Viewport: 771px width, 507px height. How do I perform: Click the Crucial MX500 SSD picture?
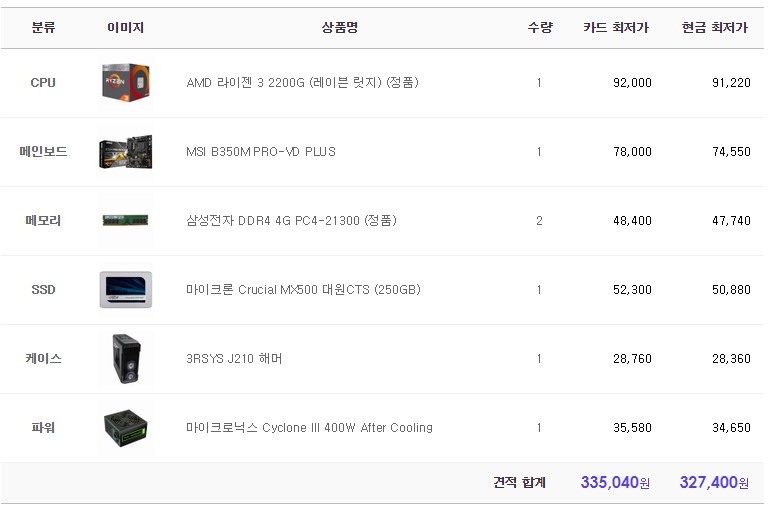(x=126, y=290)
